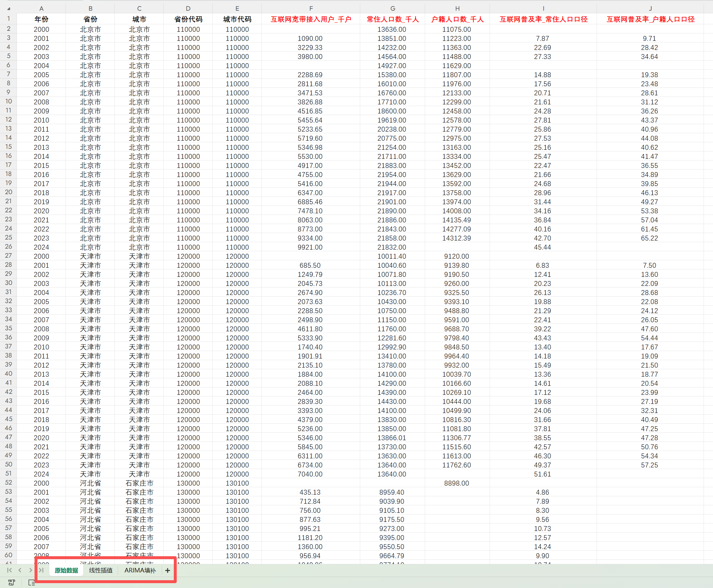Image resolution: width=713 pixels, height=588 pixels.
Task: Switch to the 线性插值 sheet tab
Action: 101,570
